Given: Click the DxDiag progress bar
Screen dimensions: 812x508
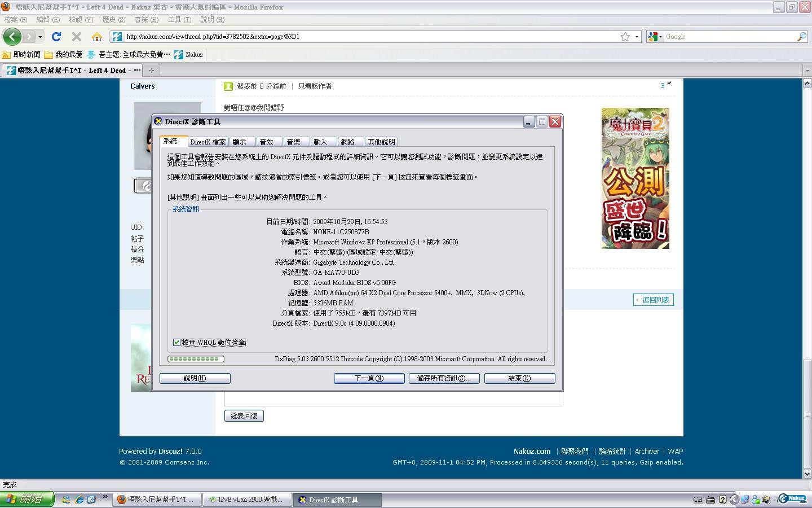Looking at the screenshot, I should pos(196,359).
